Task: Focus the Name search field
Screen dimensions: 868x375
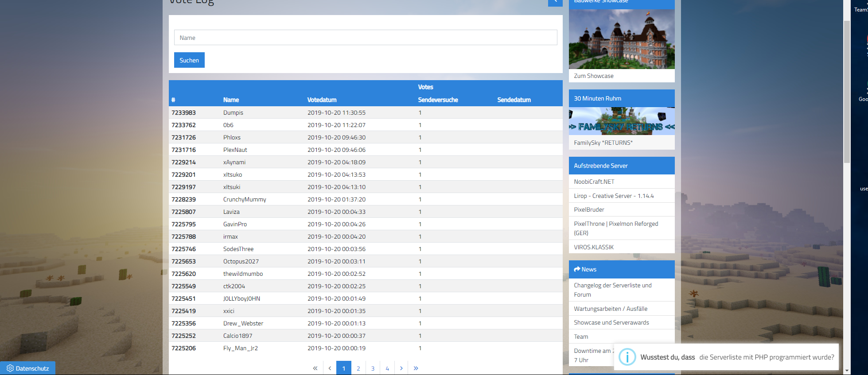Action: coord(366,38)
